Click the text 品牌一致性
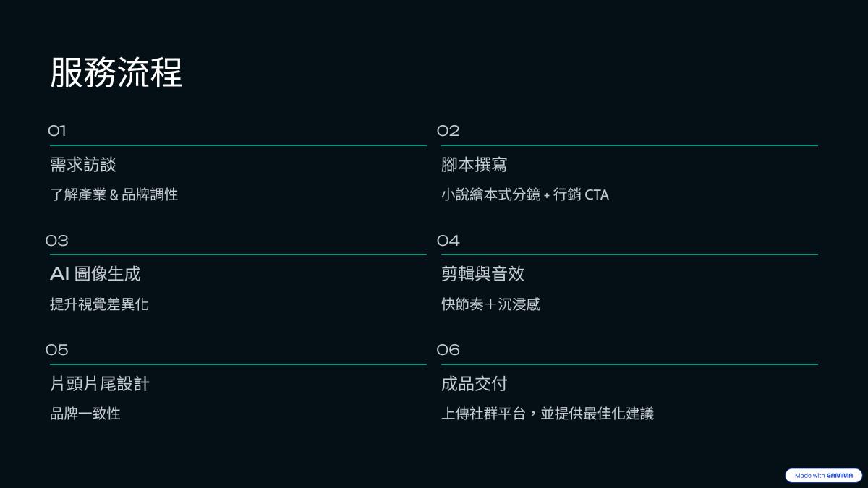Viewport: 868px width, 488px height. [x=85, y=414]
